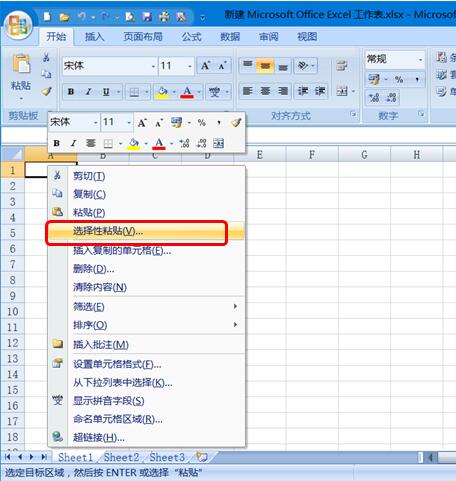Open the ribbon font name dropdown
This screenshot has height=481, width=456.
tap(153, 66)
